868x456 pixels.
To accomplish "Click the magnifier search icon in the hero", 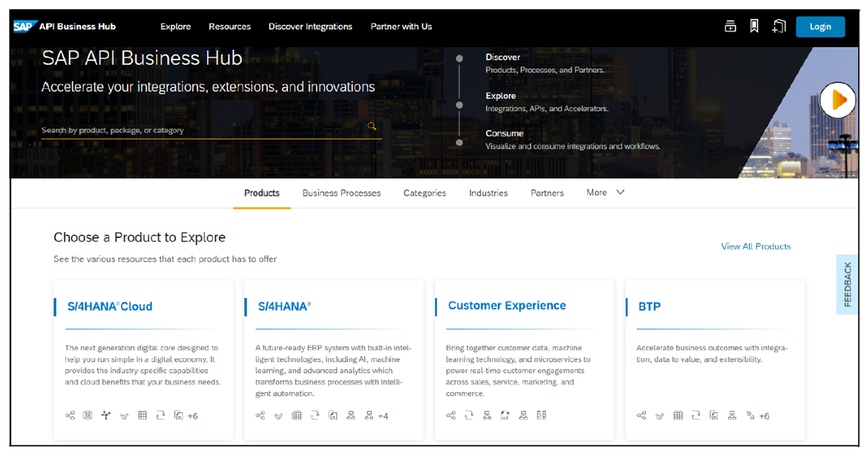I will tap(372, 126).
